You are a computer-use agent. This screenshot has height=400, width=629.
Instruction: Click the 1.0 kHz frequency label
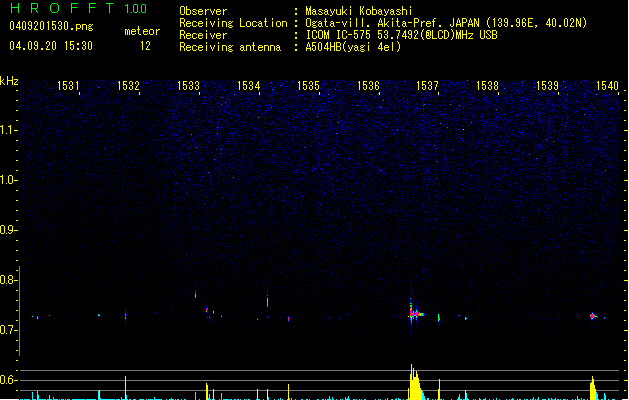8,180
